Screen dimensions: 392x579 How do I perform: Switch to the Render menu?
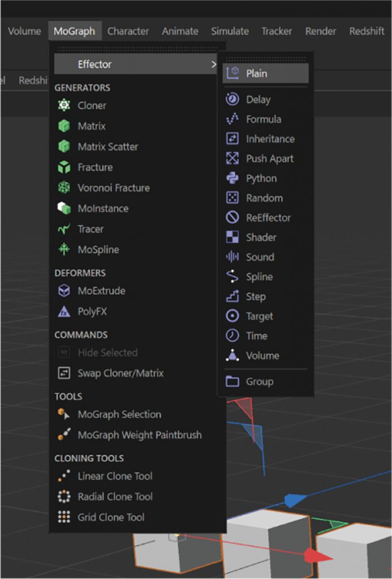pos(320,31)
